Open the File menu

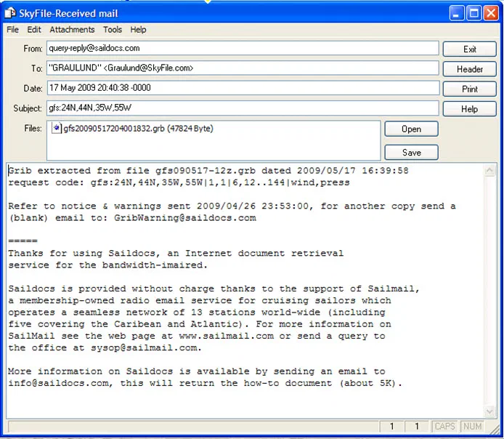(x=13, y=30)
